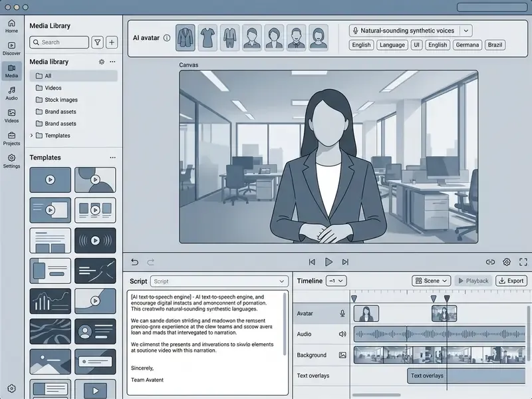Click the filter icon beside Search
Screen dimensions: 532x399
click(x=97, y=43)
